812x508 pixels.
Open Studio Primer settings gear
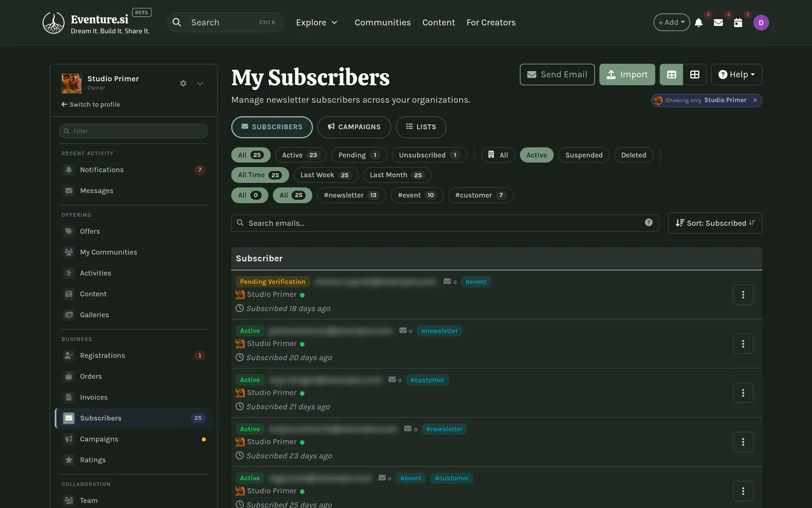click(183, 84)
